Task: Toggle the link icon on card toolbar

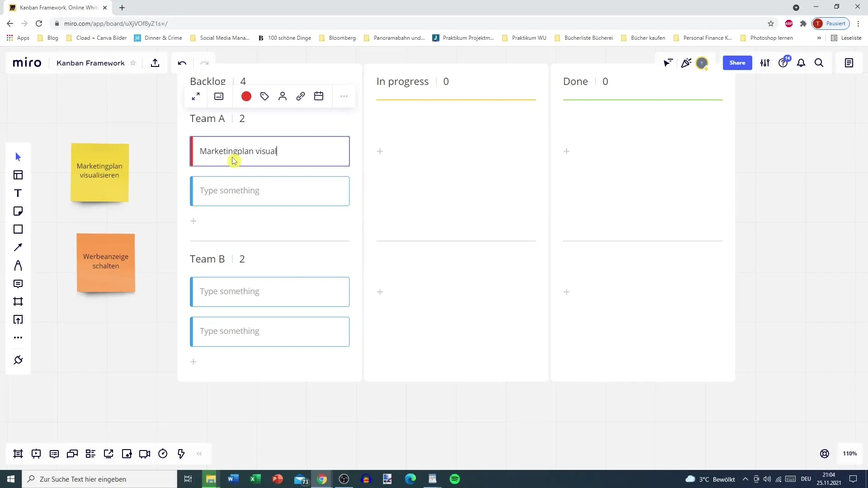Action: tap(301, 97)
